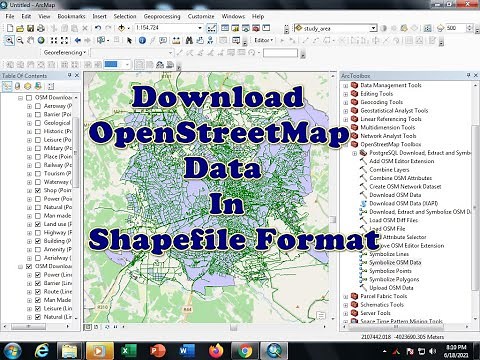
Task: Open Excel from the taskbar
Action: click(x=128, y=351)
